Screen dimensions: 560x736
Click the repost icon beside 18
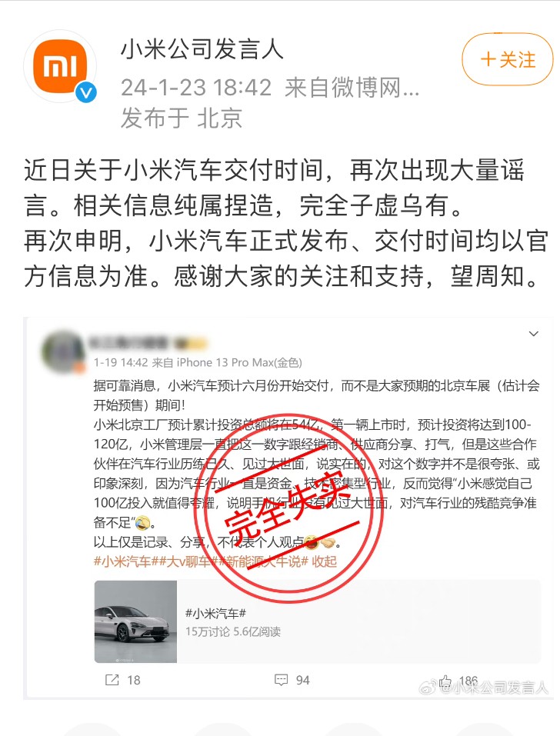point(112,680)
